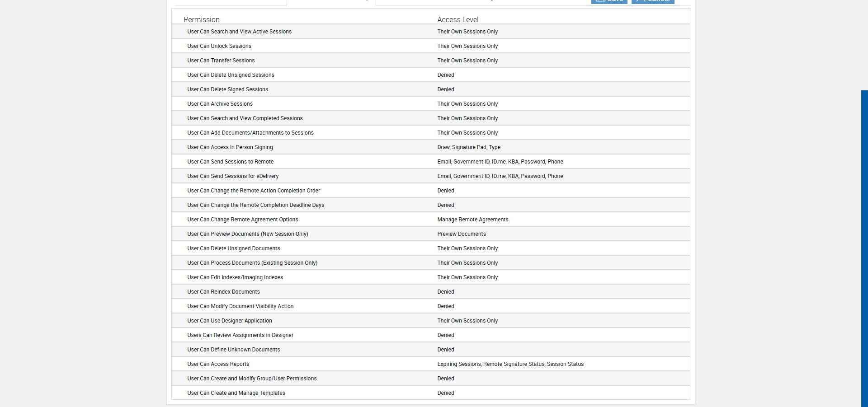This screenshot has height=407, width=868.
Task: Select access level for Search and View Completed Sessions
Action: point(467,118)
